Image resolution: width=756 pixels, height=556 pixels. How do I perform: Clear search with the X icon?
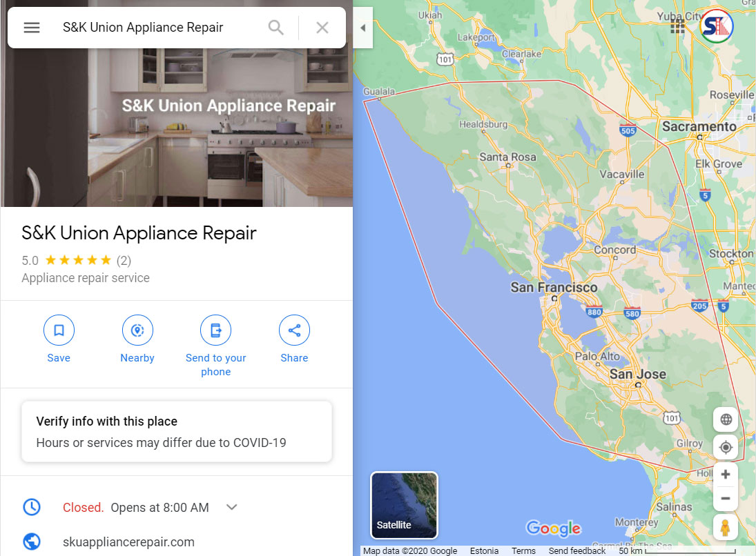point(322,28)
